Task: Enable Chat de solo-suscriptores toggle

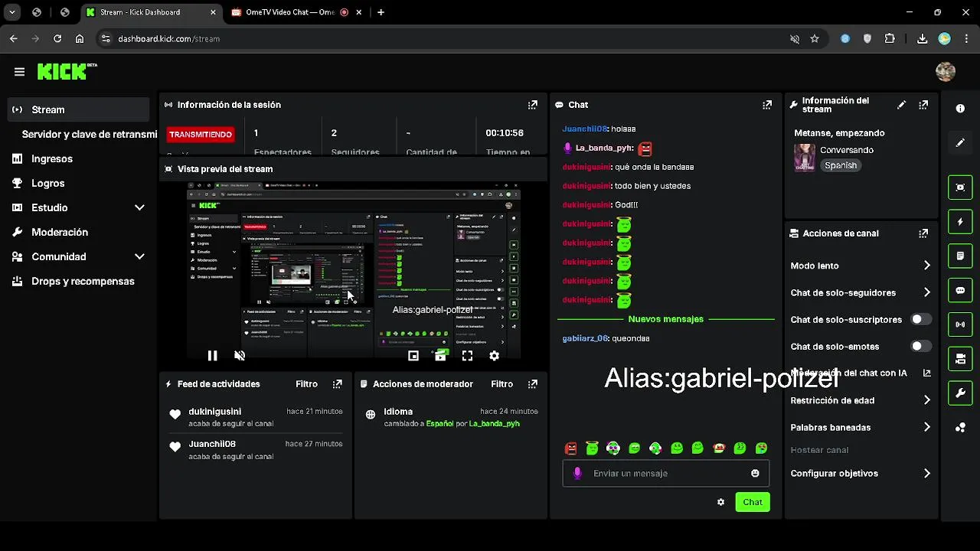Action: coord(921,319)
